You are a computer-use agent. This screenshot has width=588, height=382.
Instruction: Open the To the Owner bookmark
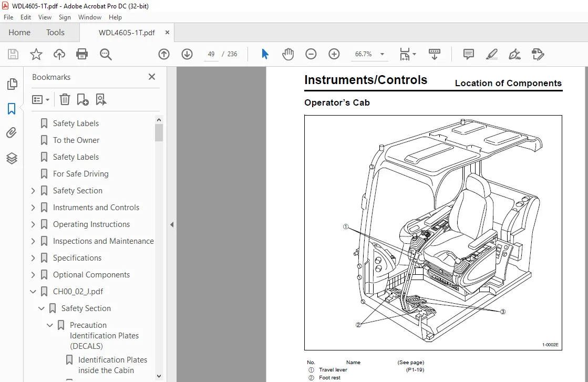point(76,140)
